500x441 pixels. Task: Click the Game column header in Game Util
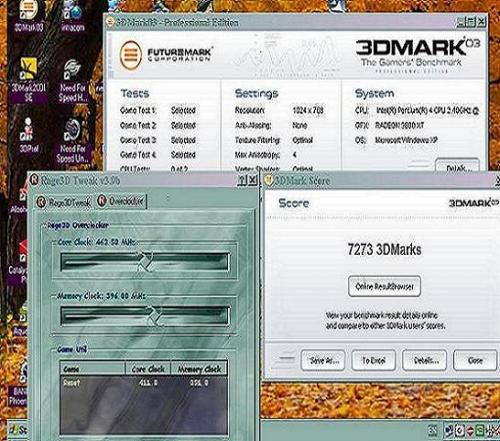pyautogui.click(x=92, y=369)
